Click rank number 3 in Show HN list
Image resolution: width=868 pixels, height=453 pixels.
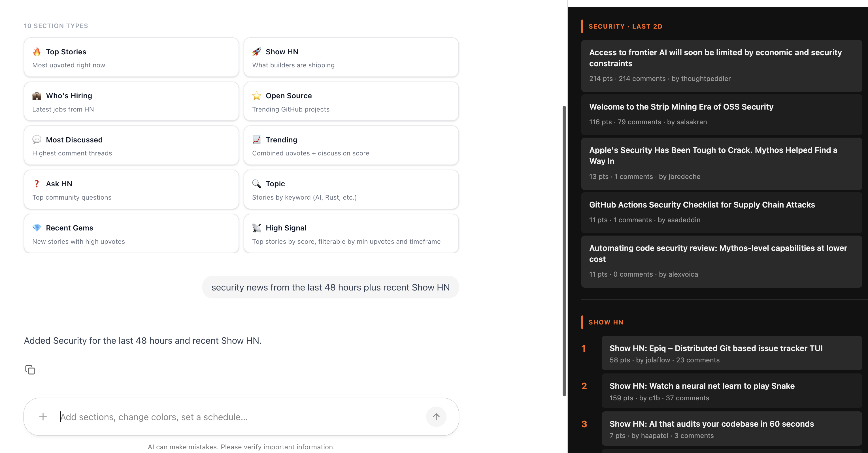pos(584,424)
